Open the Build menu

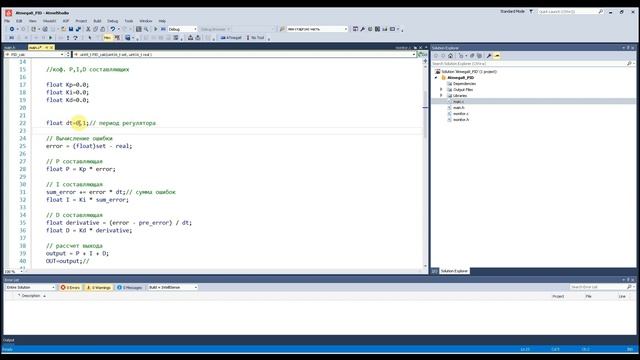[x=97, y=21]
